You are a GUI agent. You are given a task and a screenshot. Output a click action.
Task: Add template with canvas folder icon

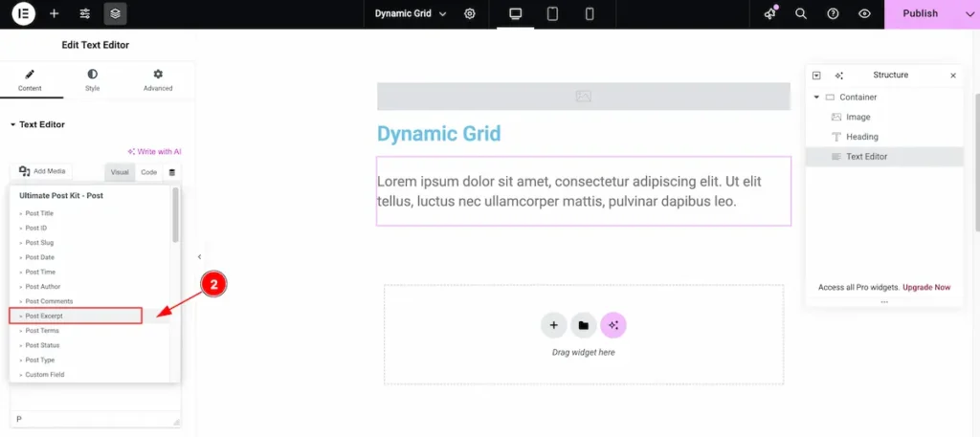pos(583,325)
